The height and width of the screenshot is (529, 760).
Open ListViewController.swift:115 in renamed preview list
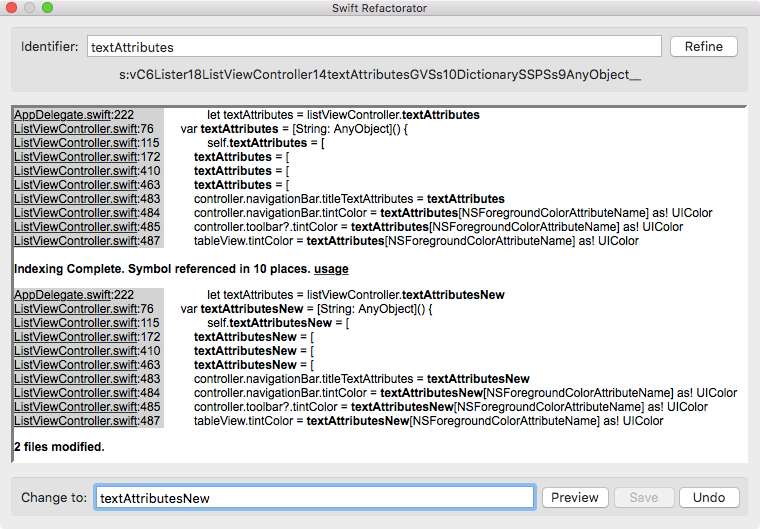(x=86, y=323)
